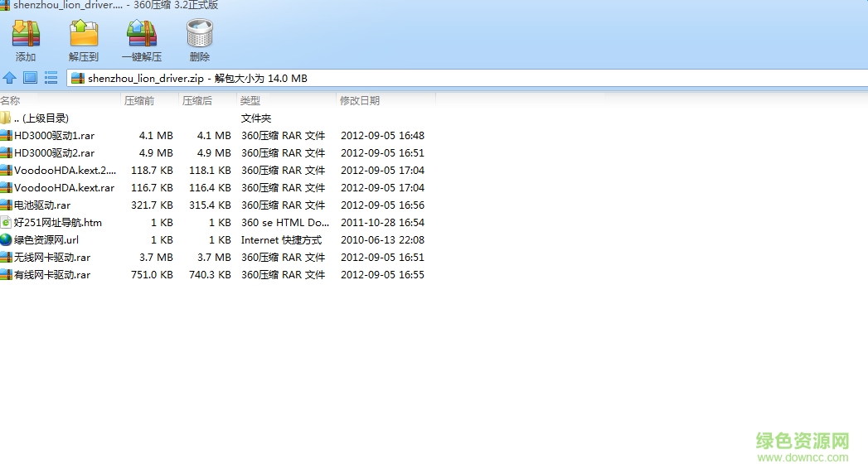The image size is (868, 473).
Task: Click the archive icon of VoodooHDA.kext.rar
Action: pyautogui.click(x=6, y=187)
